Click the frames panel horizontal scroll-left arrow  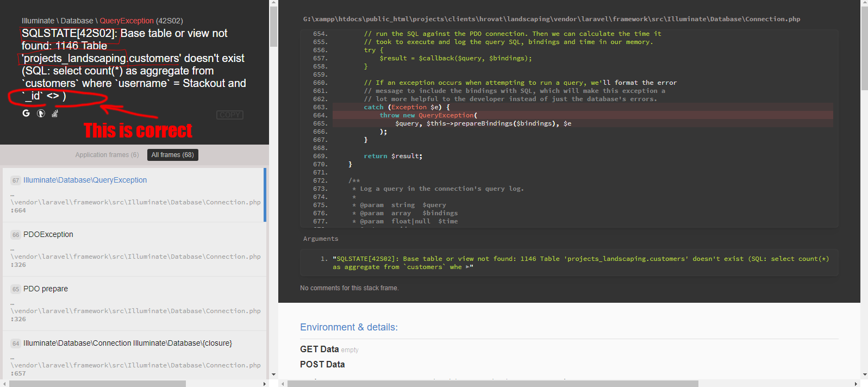pyautogui.click(x=4, y=383)
